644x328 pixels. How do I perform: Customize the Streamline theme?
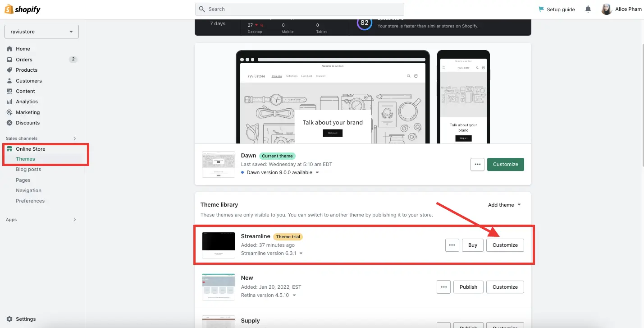pos(505,245)
